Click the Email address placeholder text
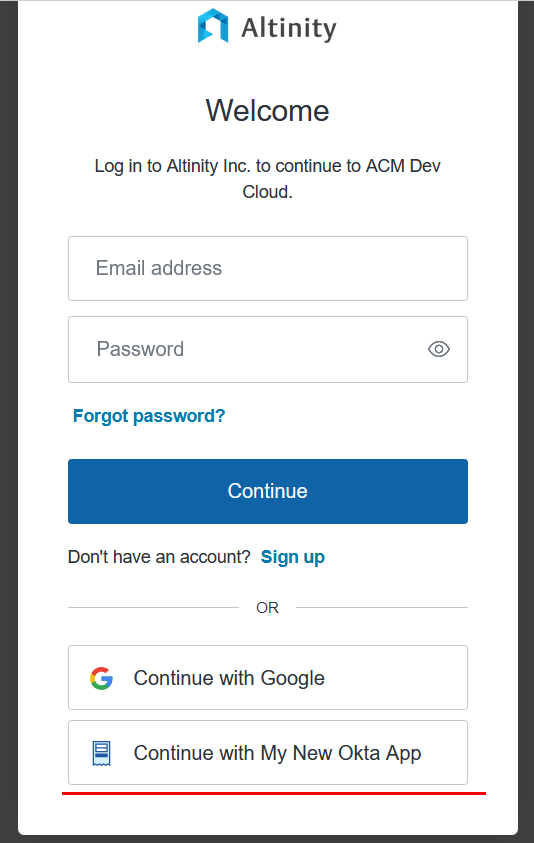534x843 pixels. coord(159,268)
